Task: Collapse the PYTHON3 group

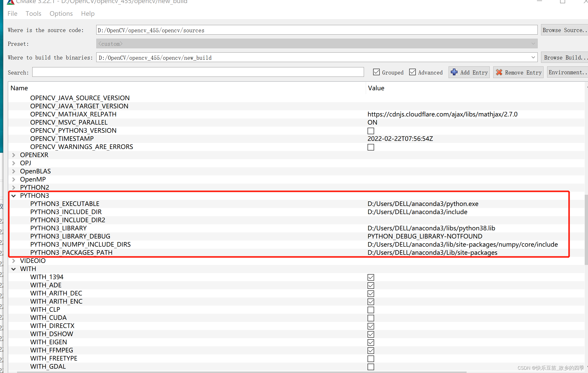Action: tap(14, 196)
